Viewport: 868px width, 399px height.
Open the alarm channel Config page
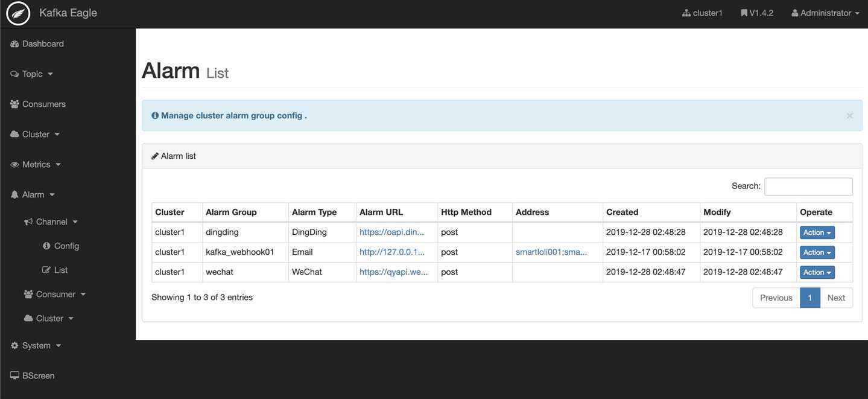(61, 246)
